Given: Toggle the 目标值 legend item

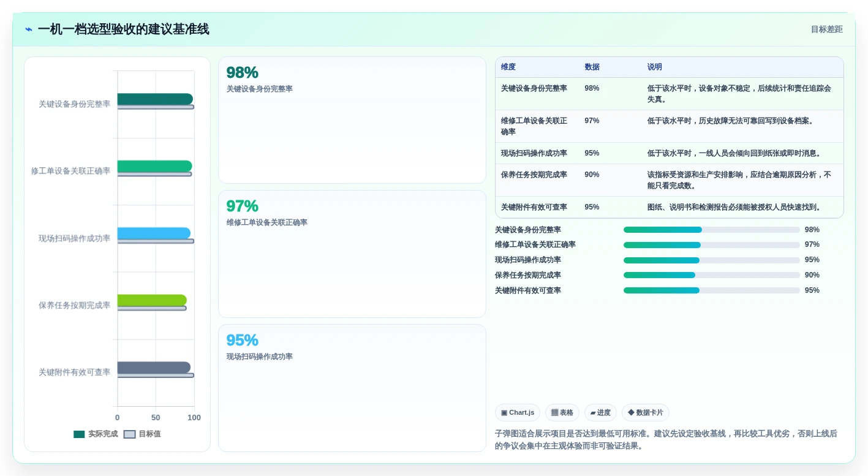Looking at the screenshot, I should click(142, 434).
